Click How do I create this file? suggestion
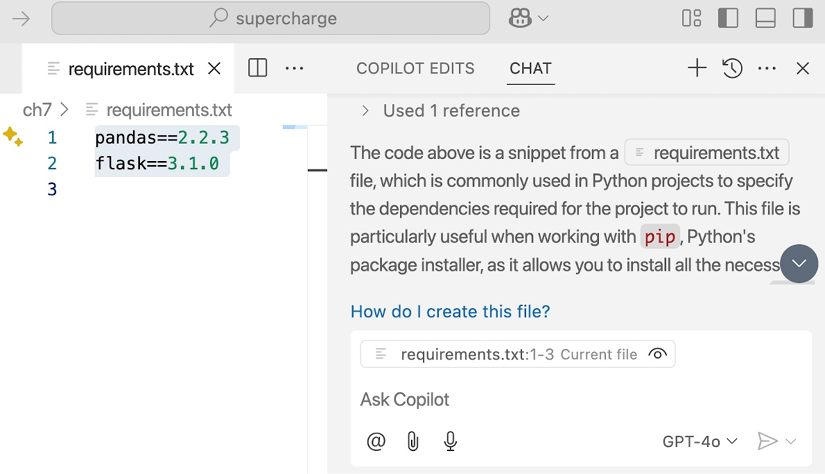 450,311
